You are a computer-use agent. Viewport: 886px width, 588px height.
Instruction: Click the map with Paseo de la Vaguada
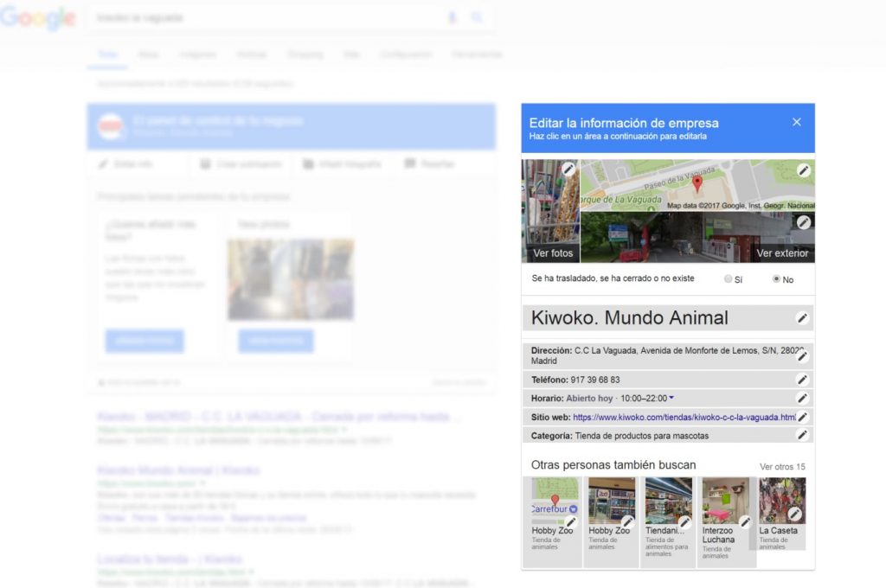coord(698,185)
